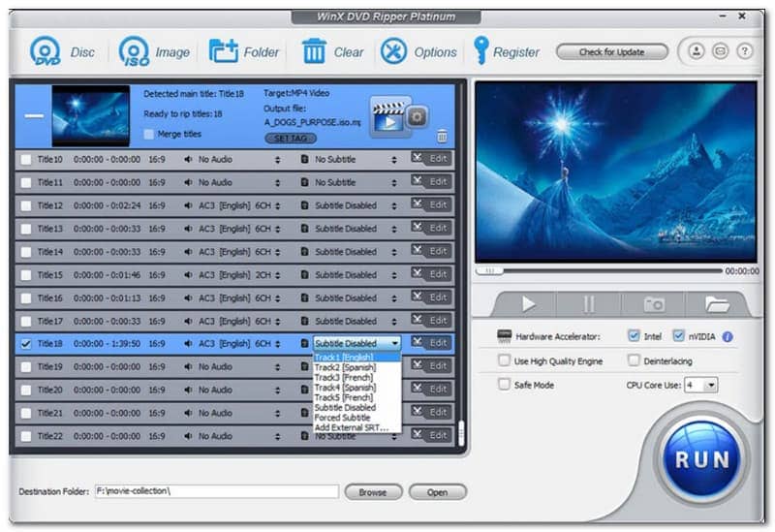Click the output profile clapperboard icon
The width and height of the screenshot is (775, 532).
pyautogui.click(x=389, y=116)
